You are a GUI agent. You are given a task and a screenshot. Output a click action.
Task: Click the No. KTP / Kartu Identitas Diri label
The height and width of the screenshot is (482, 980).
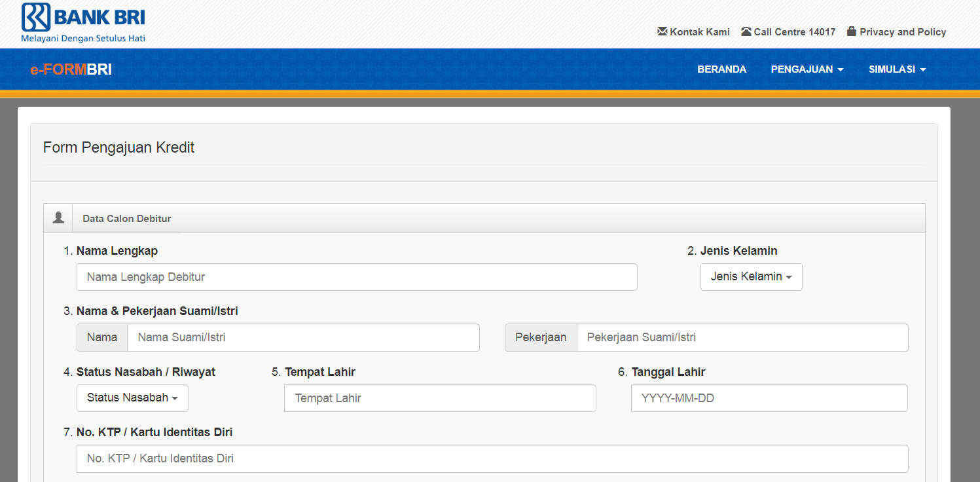[x=154, y=432]
